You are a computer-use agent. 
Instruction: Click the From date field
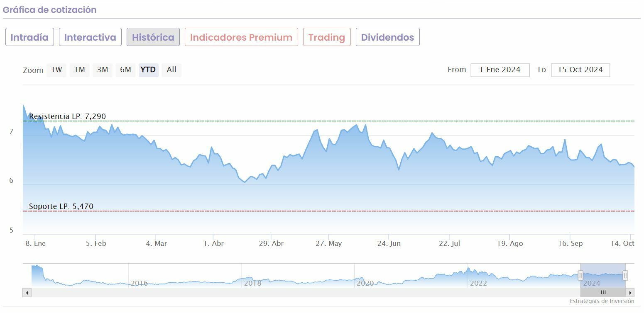[500, 70]
